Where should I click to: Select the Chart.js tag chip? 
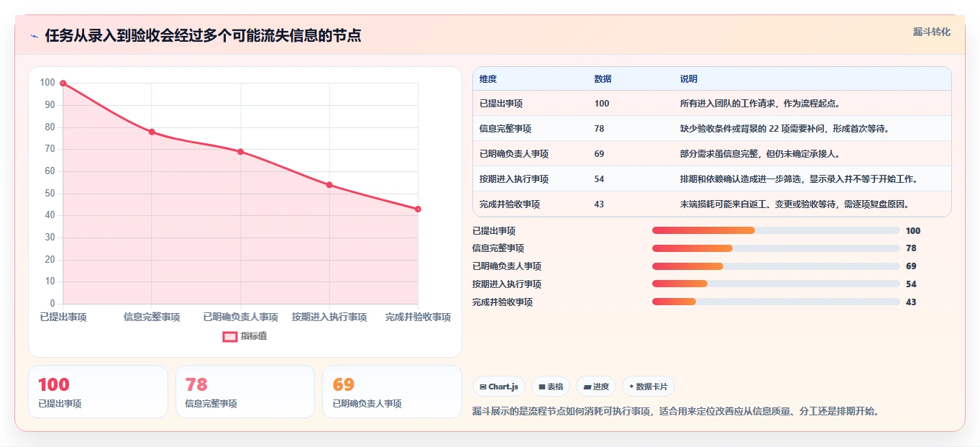coord(499,387)
